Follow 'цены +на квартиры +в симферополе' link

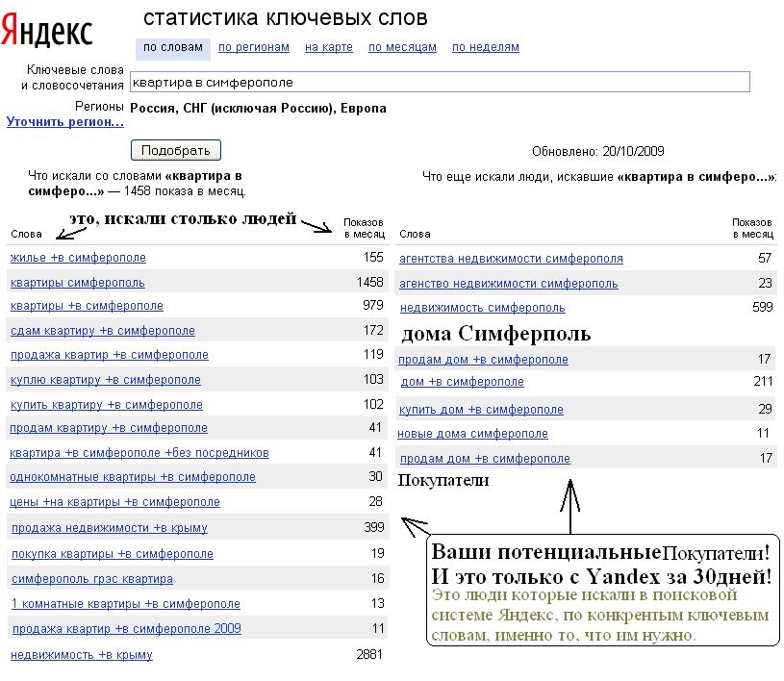click(115, 502)
